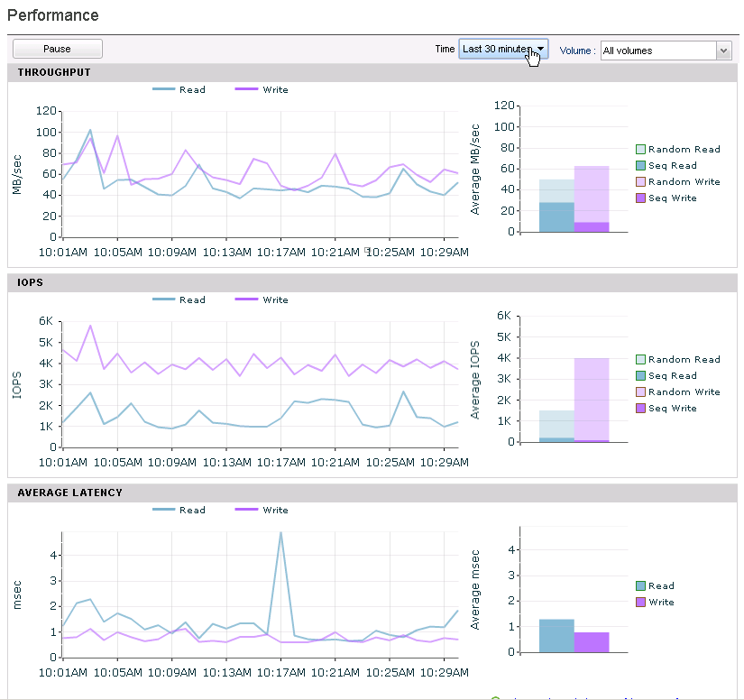
Task: Click the Write average bar in Throughput chart
Action: coord(592,199)
